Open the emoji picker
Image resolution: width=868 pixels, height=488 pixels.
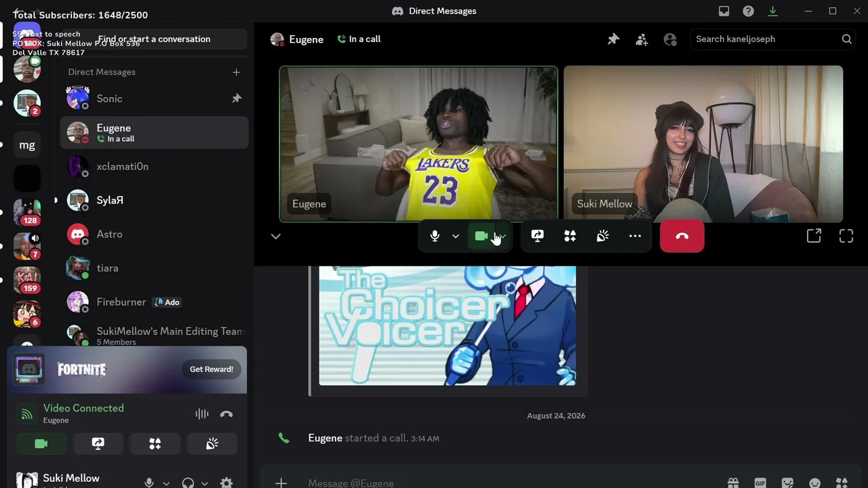[x=815, y=483]
